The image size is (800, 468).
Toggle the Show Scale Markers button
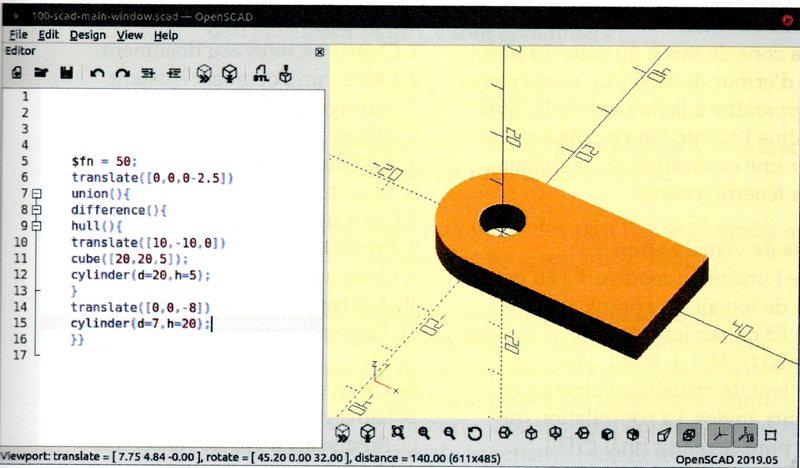coord(745,435)
